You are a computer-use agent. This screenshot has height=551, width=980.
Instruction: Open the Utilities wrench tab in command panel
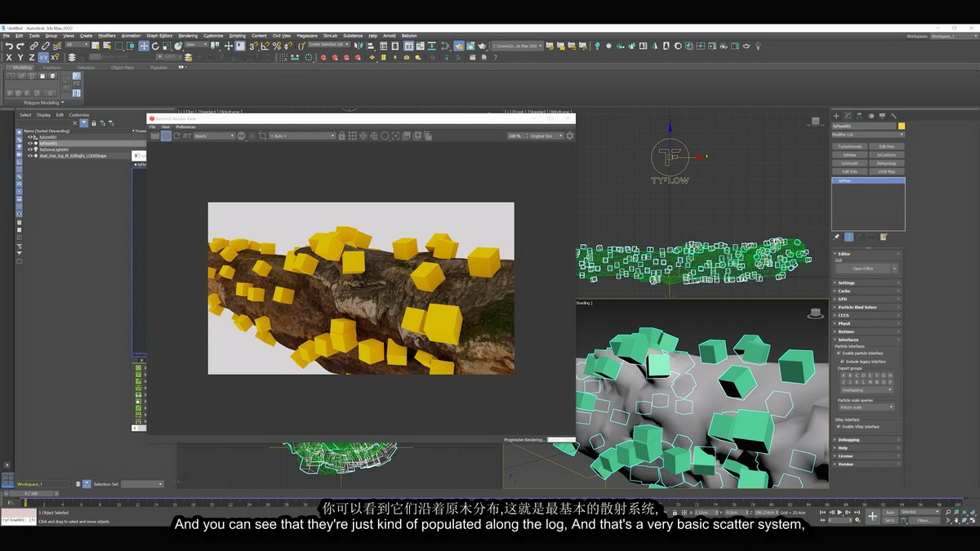coord(893,116)
